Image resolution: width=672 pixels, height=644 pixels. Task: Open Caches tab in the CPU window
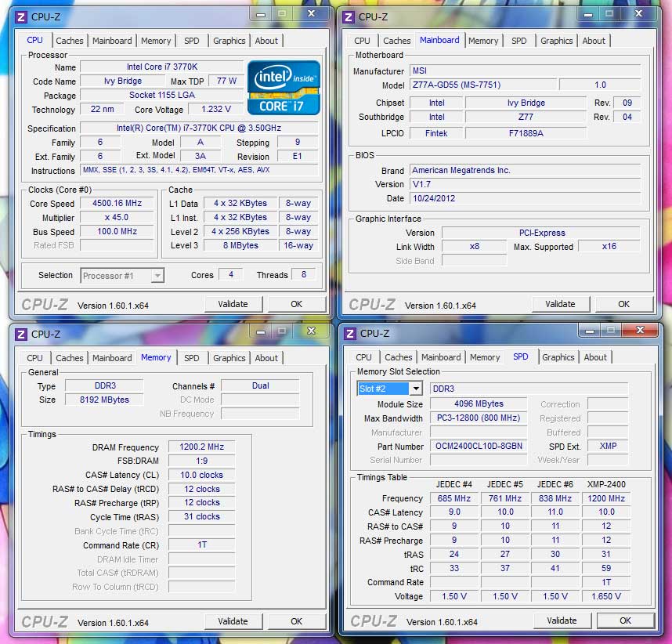70,41
